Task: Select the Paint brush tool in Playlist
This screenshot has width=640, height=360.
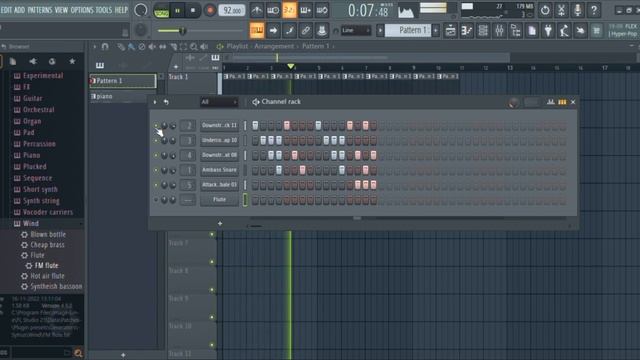Action: point(131,47)
